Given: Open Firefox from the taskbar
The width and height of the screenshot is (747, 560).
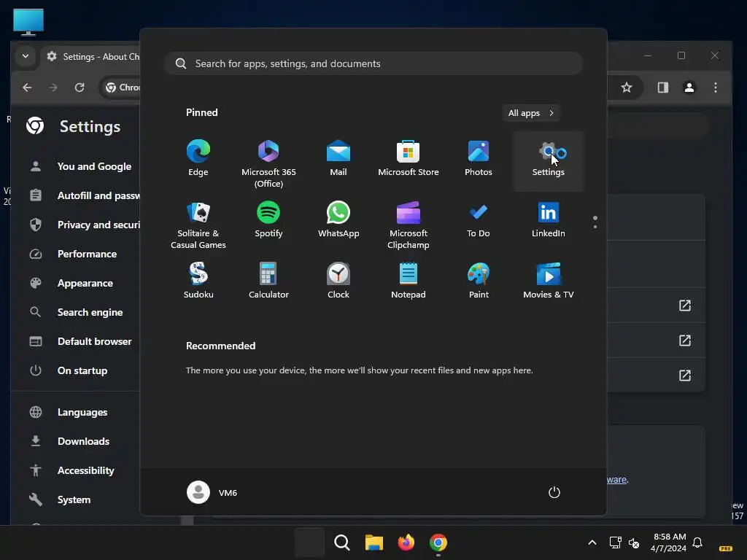Looking at the screenshot, I should (x=406, y=542).
